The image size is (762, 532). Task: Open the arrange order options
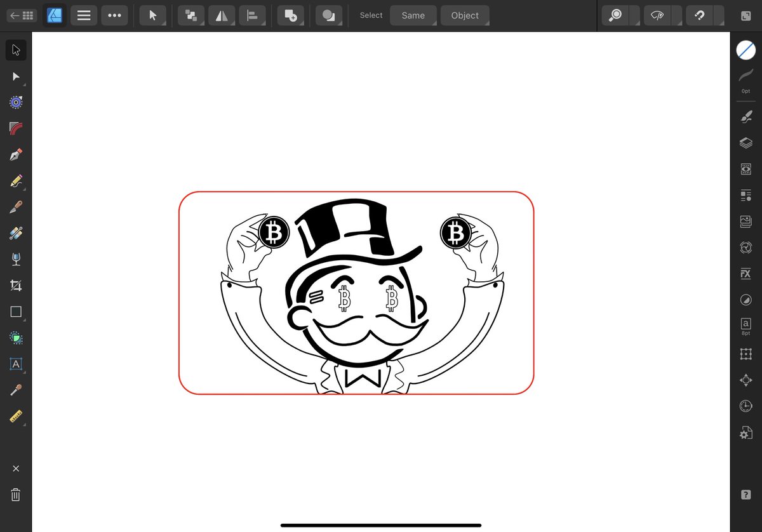[x=190, y=15]
